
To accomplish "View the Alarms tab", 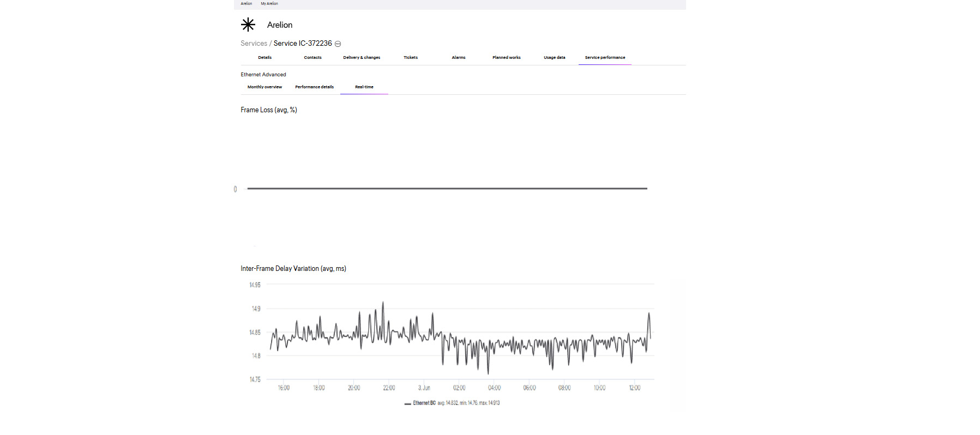I will pyautogui.click(x=459, y=58).
